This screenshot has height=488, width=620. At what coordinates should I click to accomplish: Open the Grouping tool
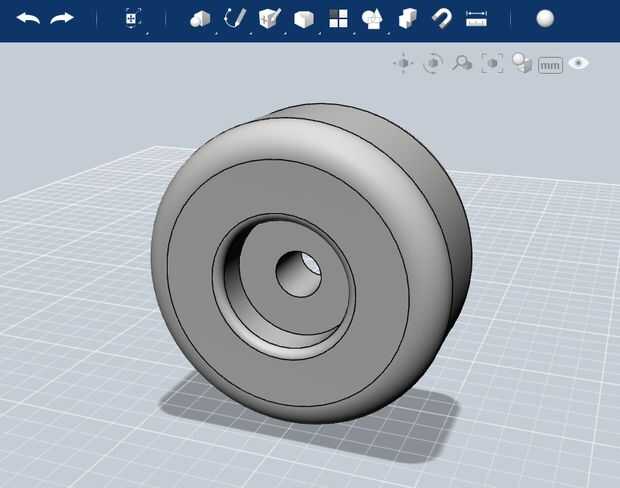point(372,19)
